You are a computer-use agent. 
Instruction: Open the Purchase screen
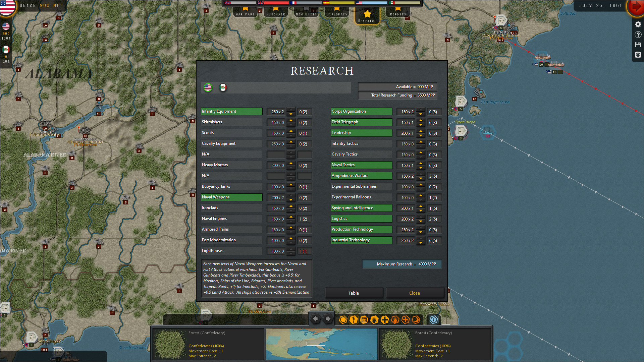point(276,14)
